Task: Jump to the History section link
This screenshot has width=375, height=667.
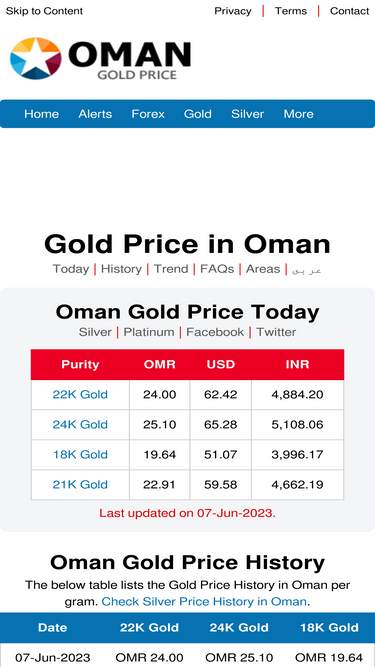Action: tap(121, 269)
